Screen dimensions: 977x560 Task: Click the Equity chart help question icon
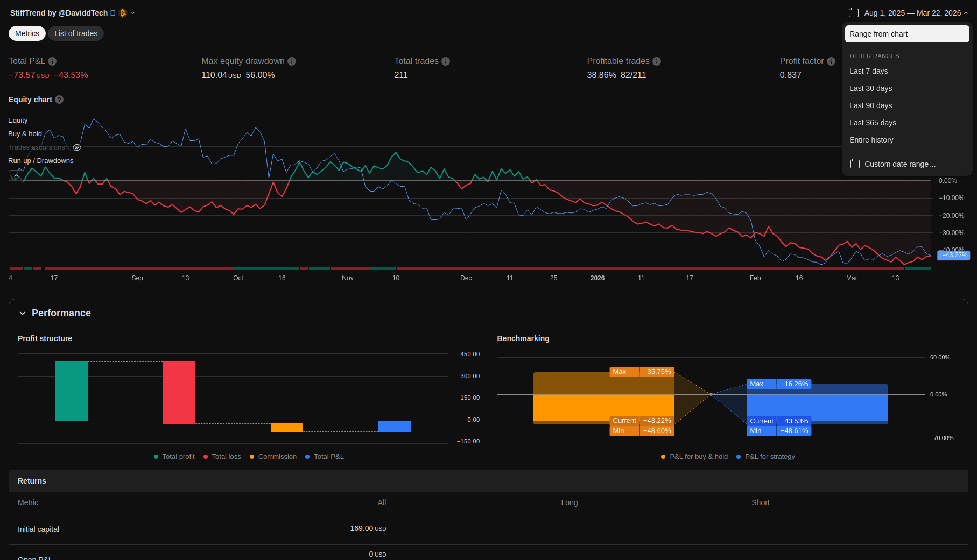click(59, 100)
